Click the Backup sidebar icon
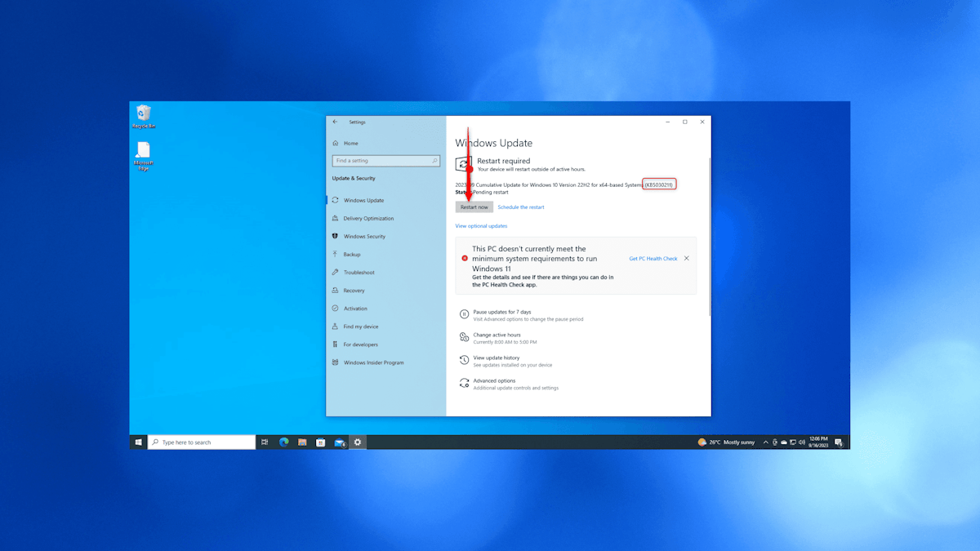Viewport: 980px width, 551px height. (334, 254)
